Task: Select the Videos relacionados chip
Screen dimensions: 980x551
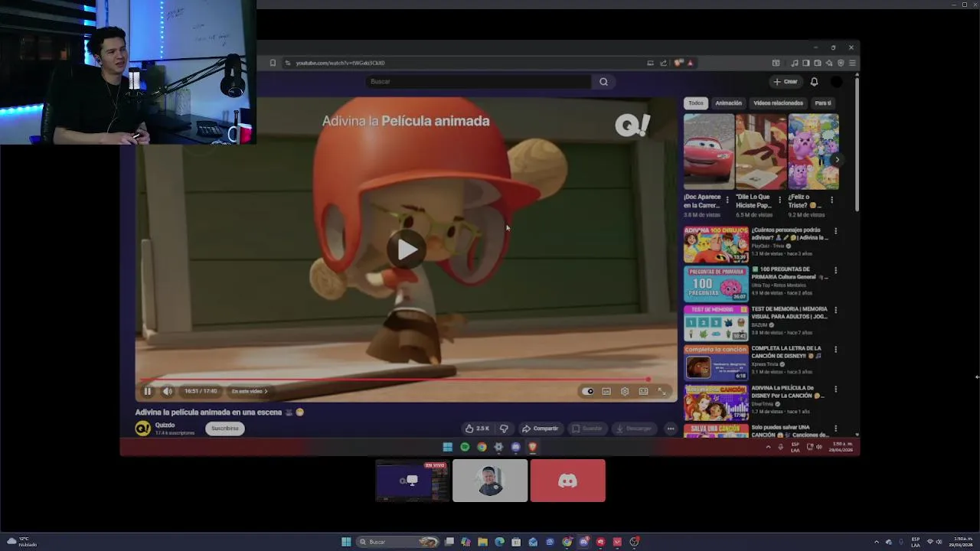Action: point(778,103)
